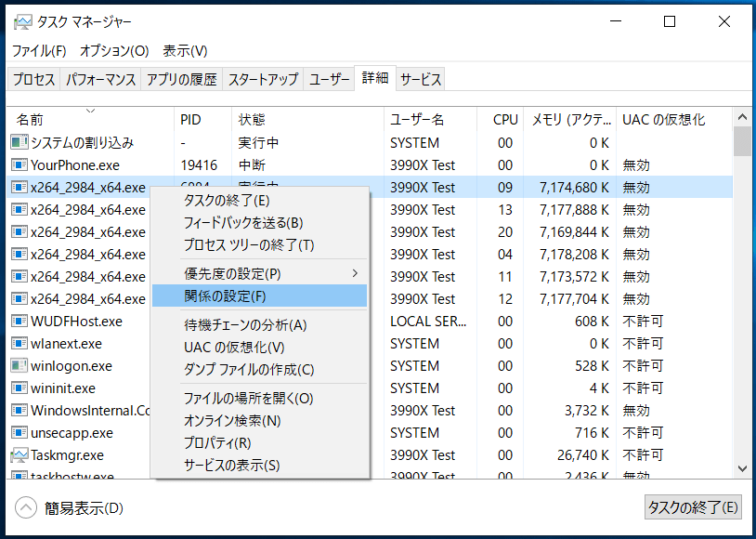Click the タスクの終了(E) button at bottom right
This screenshot has width=756, height=539.
693,507
